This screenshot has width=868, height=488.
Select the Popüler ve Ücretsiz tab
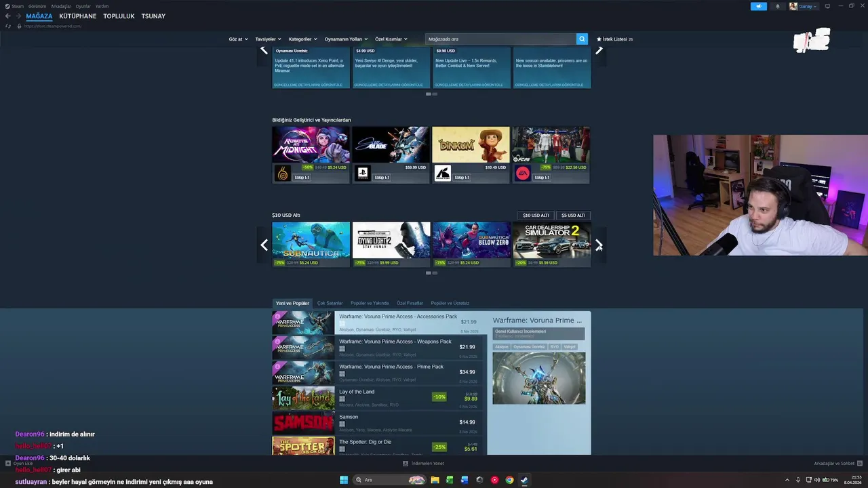pos(450,304)
